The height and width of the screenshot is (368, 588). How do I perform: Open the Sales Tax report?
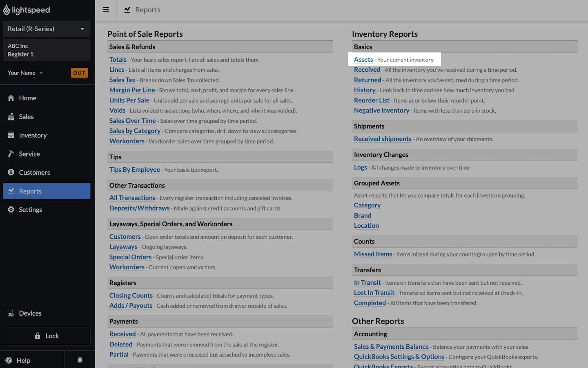[122, 80]
